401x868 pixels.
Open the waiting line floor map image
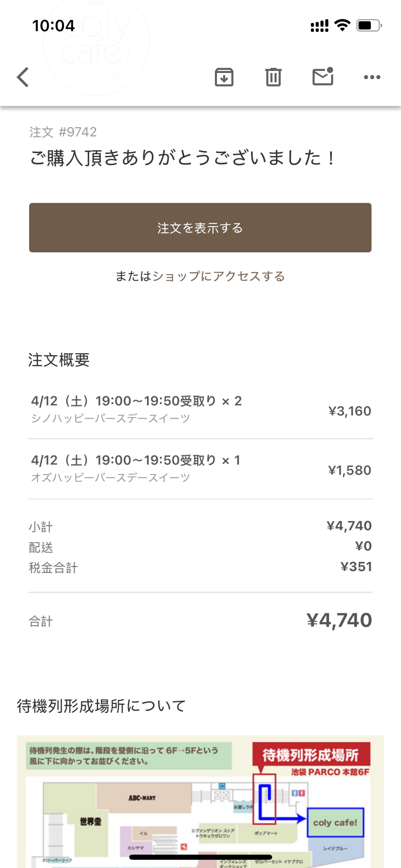[200, 801]
